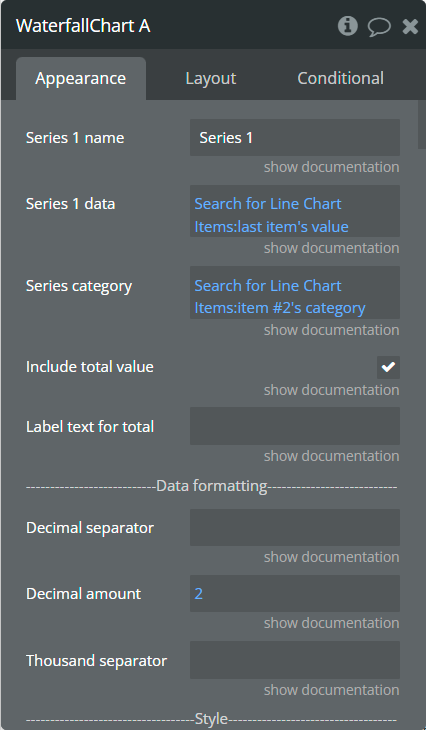Screen dimensions: 426x730
Task: Show documentation for Decimal amount
Action: click(331, 622)
